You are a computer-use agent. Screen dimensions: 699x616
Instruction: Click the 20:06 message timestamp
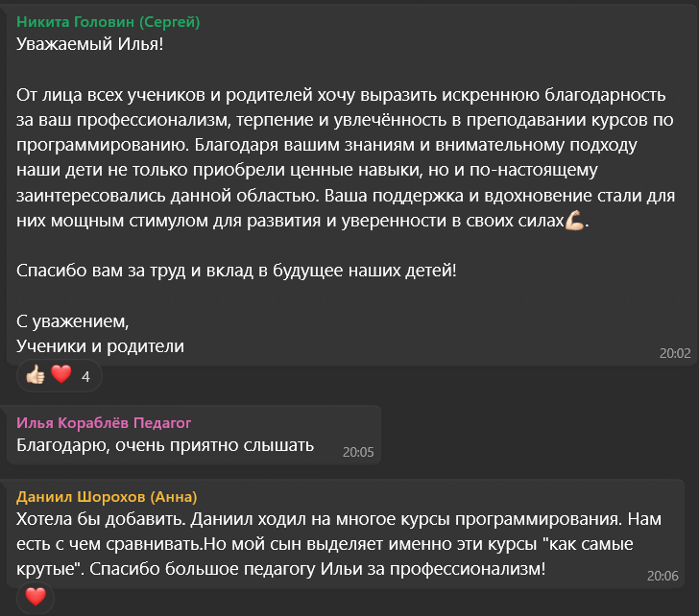point(663,576)
